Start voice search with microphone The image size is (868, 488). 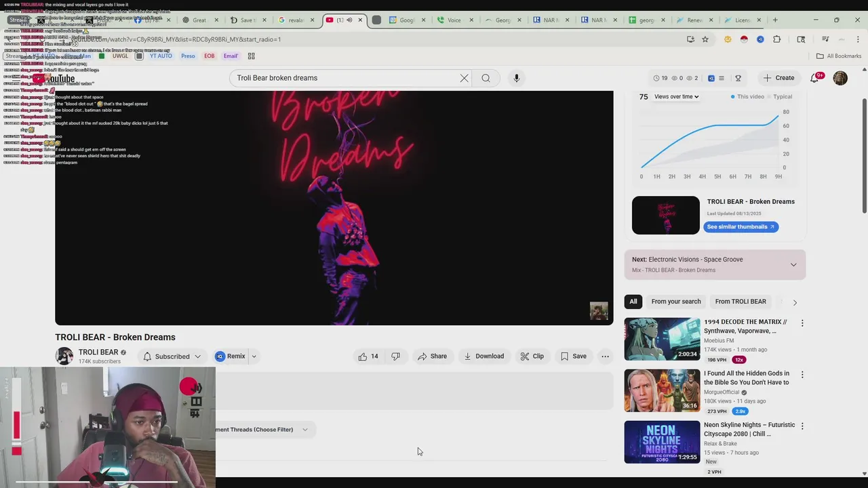[516, 78]
